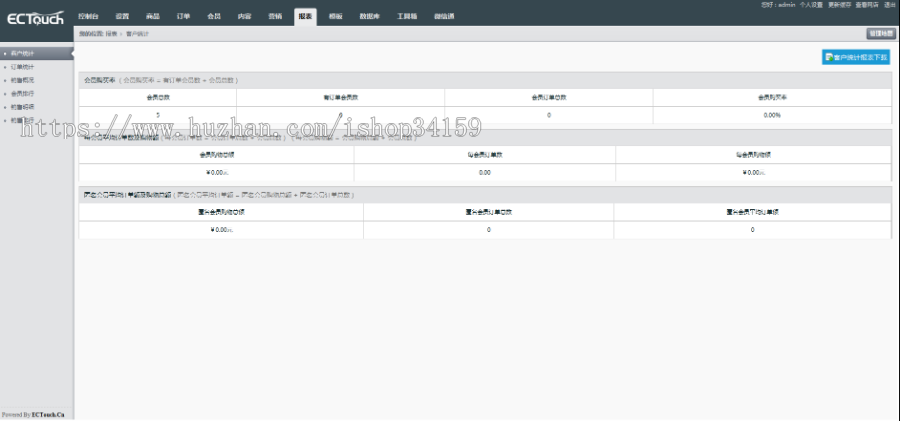Click the 会员订单总数 column header
Image resolution: width=900 pixels, height=421 pixels.
tap(549, 98)
